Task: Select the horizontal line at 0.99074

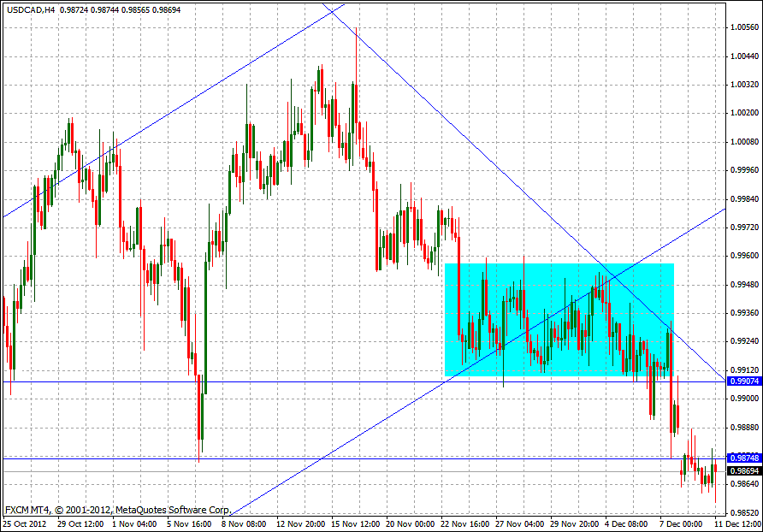Action: coord(257,381)
